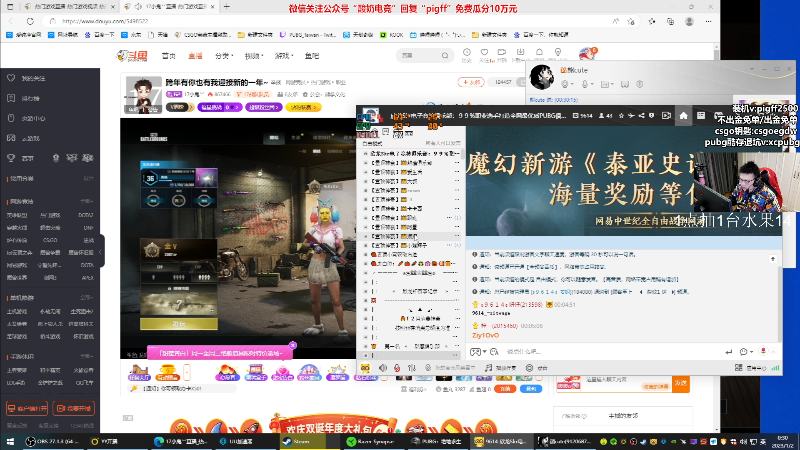Viewport: 800px width, 450px height.
Task: Click favorite star icon in YY title bar
Action: point(621,116)
